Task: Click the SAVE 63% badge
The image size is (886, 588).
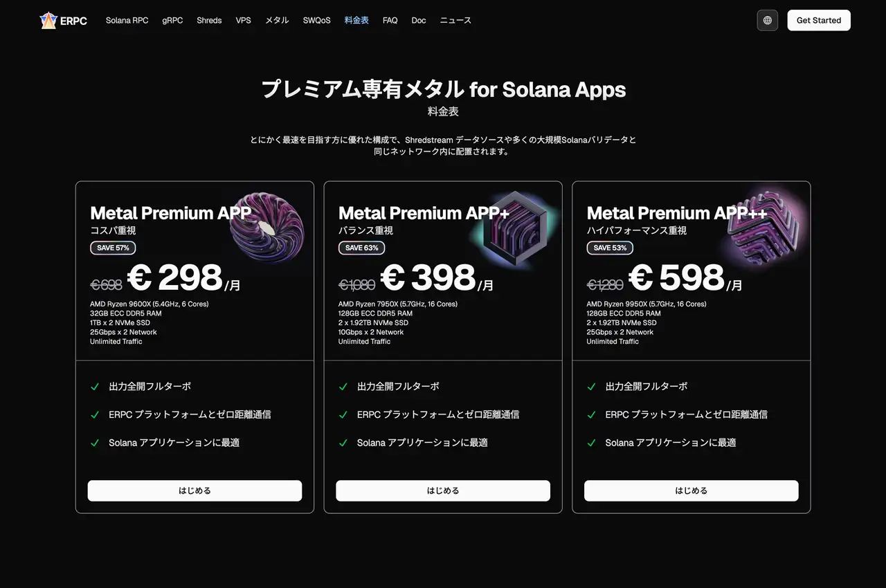Action: click(361, 248)
